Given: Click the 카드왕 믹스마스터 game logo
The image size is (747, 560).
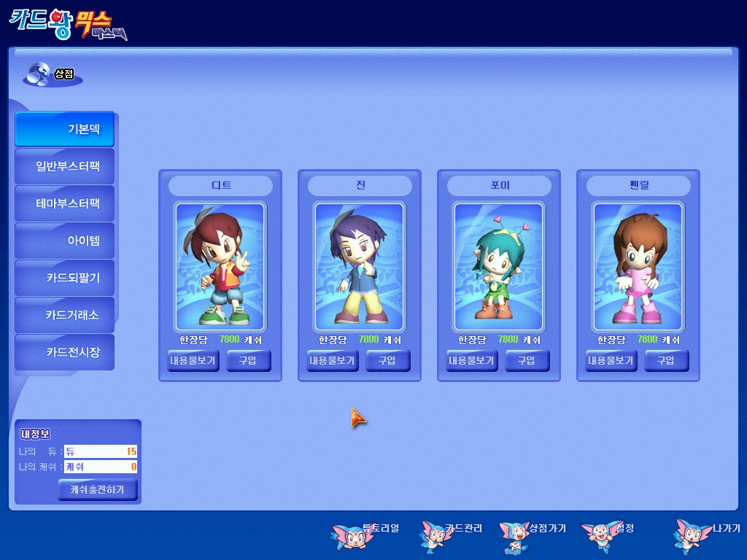Looking at the screenshot, I should pyautogui.click(x=67, y=23).
